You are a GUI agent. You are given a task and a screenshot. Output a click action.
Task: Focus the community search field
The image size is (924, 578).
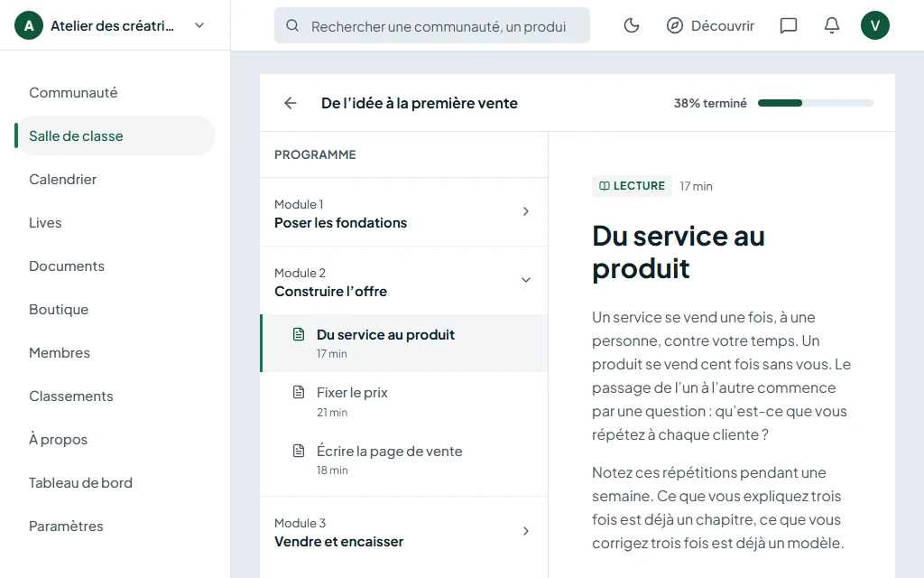tap(432, 25)
